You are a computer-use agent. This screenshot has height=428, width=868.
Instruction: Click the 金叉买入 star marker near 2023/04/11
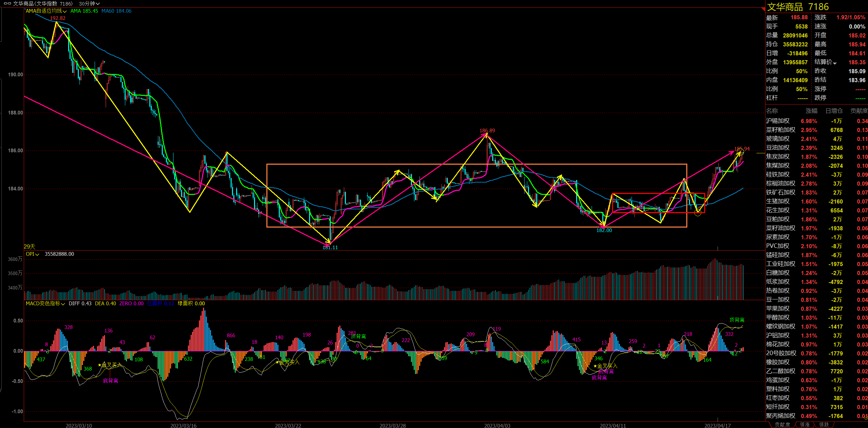[595, 366]
